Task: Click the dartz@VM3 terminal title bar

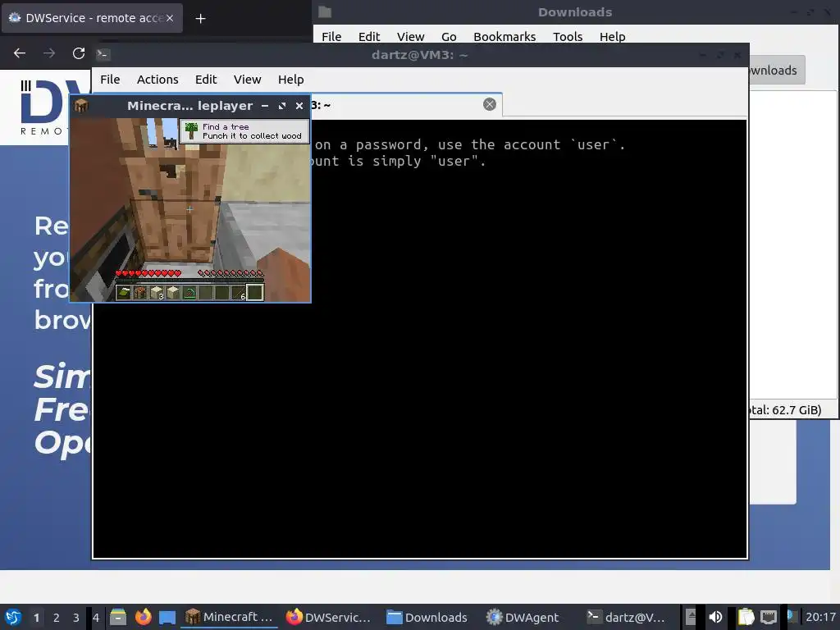Action: pyautogui.click(x=420, y=55)
